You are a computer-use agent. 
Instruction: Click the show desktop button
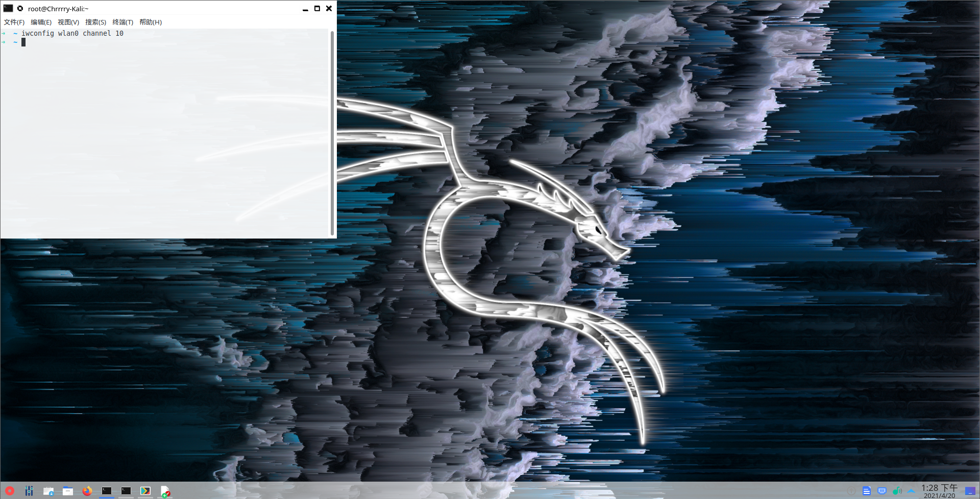(970, 491)
